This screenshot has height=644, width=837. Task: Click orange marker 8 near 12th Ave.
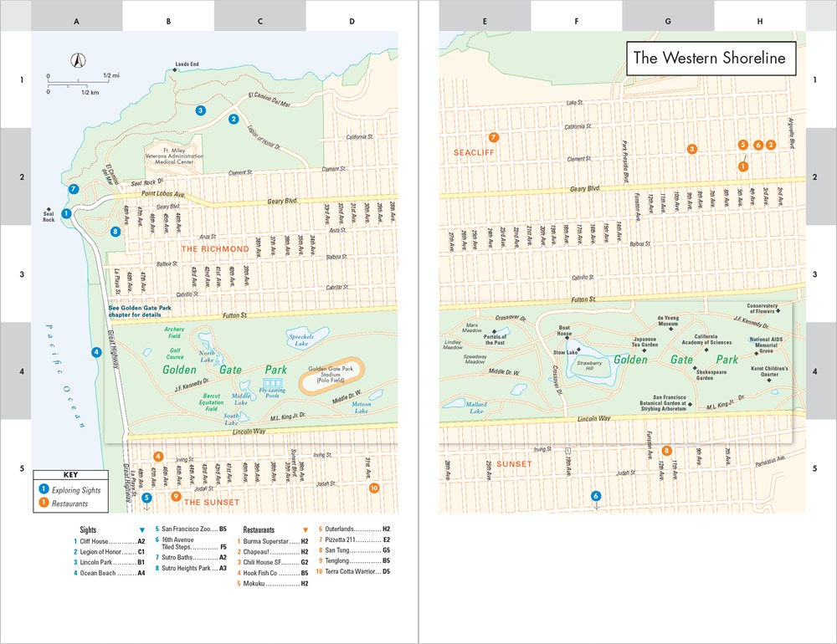(x=667, y=451)
